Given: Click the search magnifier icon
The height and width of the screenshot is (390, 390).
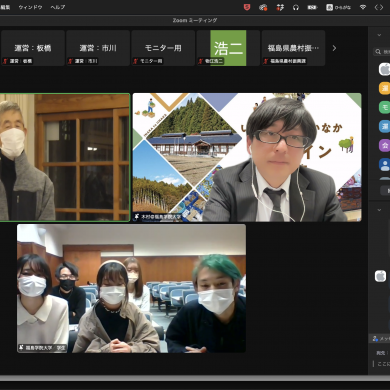Looking at the screenshot, I should click(378, 52).
